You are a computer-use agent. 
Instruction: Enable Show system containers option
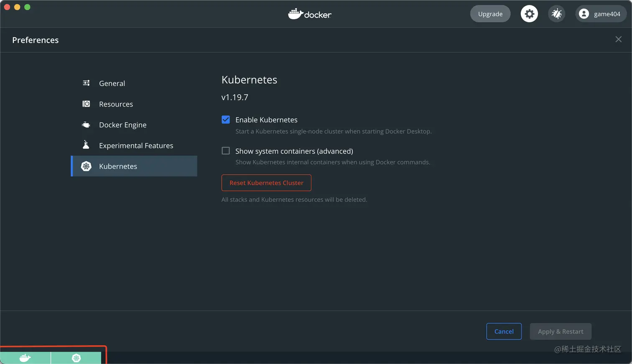click(x=226, y=151)
